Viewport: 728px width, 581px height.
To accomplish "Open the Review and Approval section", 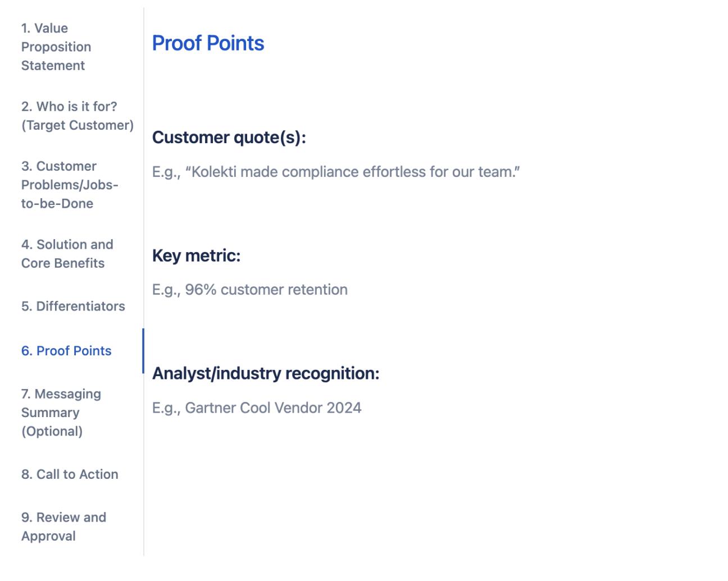I will click(x=63, y=527).
